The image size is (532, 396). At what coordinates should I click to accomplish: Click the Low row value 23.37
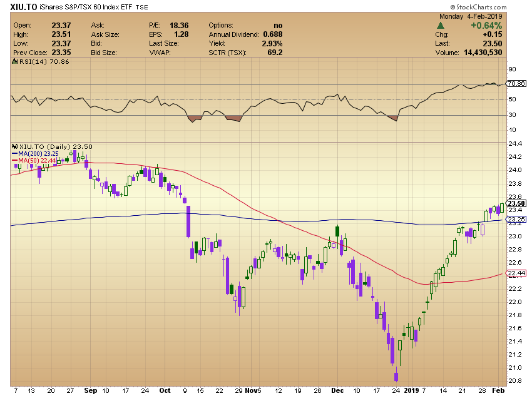[61, 43]
